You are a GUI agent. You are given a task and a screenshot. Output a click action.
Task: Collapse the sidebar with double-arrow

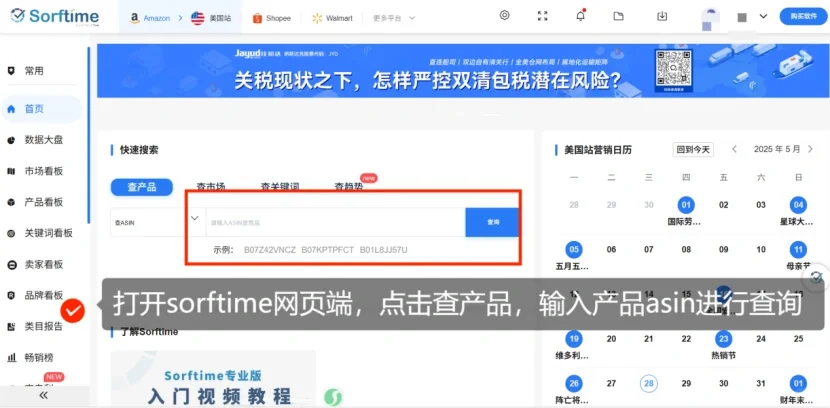43,395
